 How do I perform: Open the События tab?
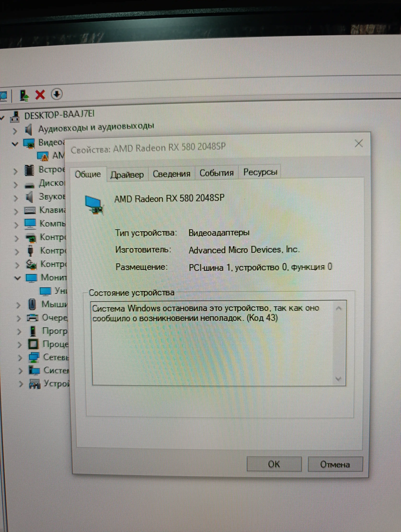217,173
